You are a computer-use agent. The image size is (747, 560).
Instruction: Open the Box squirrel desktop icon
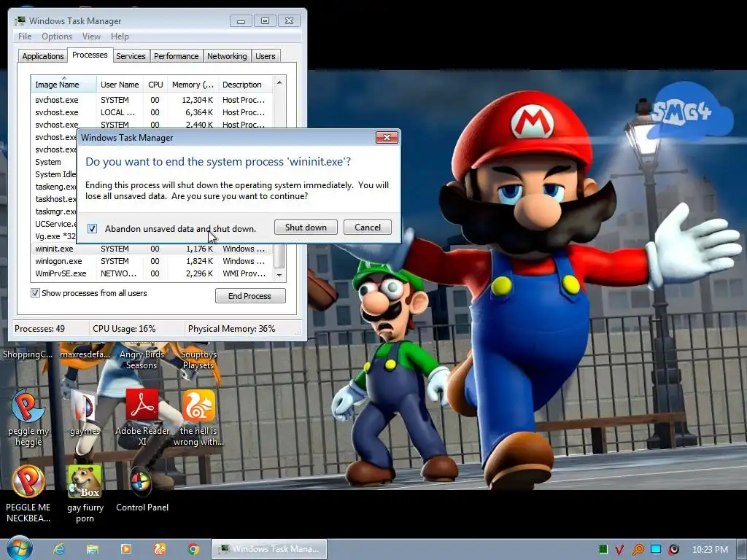click(85, 494)
